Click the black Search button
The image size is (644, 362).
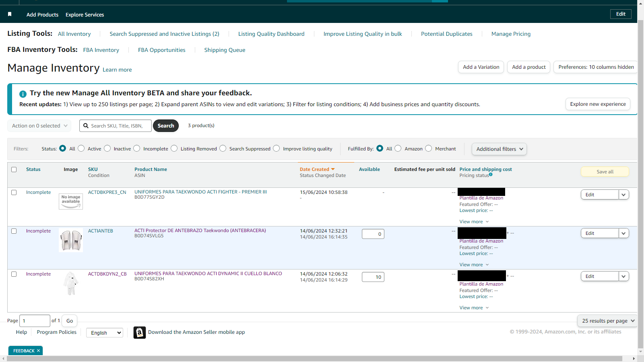166,125
